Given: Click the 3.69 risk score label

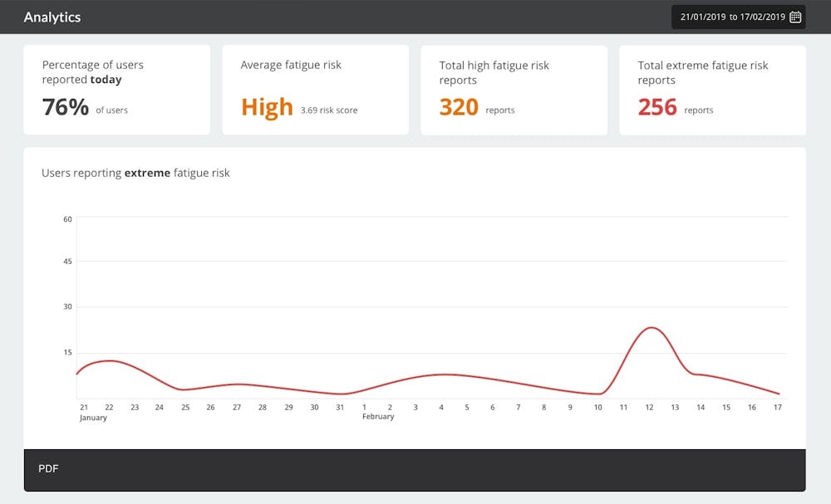Looking at the screenshot, I should click(329, 110).
